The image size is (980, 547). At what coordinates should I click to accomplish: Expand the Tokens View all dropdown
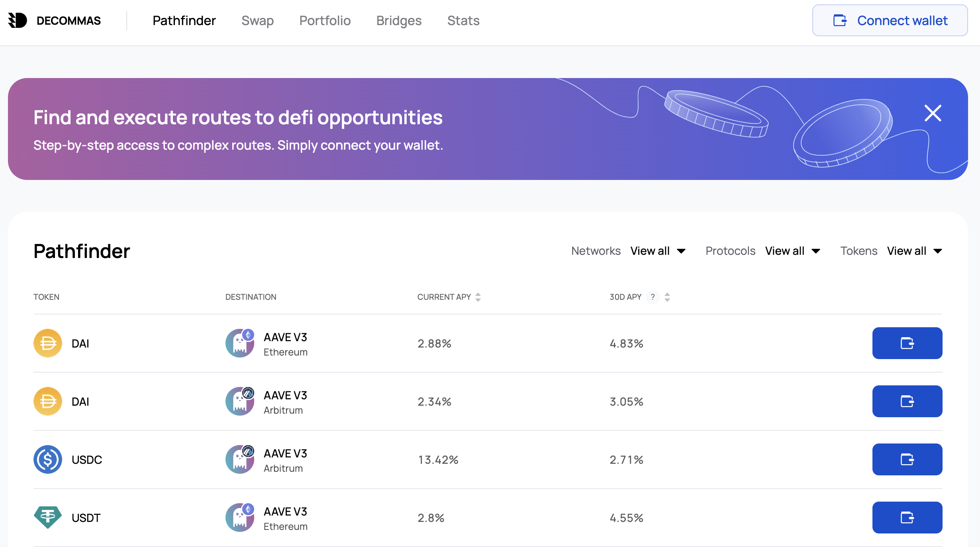(x=915, y=251)
